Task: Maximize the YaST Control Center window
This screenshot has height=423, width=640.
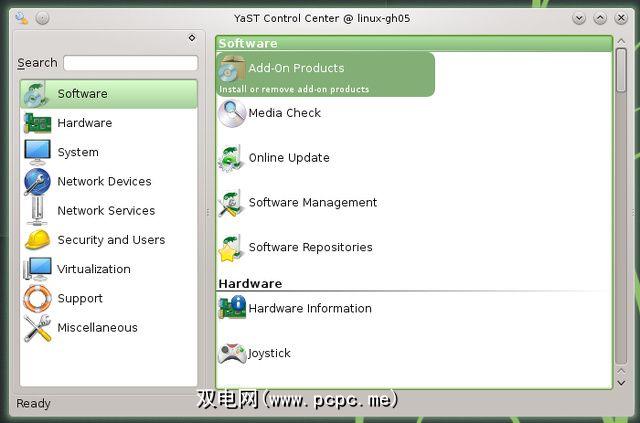Action: 600,18
